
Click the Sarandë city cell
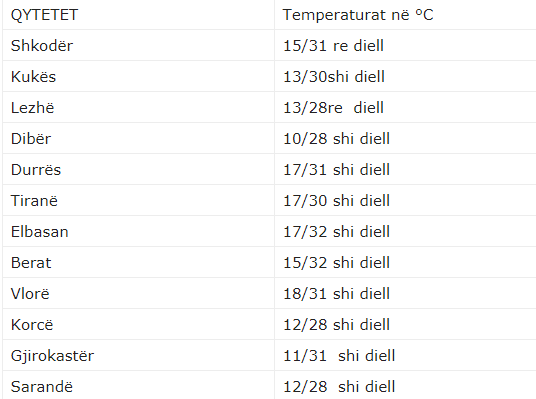41,387
